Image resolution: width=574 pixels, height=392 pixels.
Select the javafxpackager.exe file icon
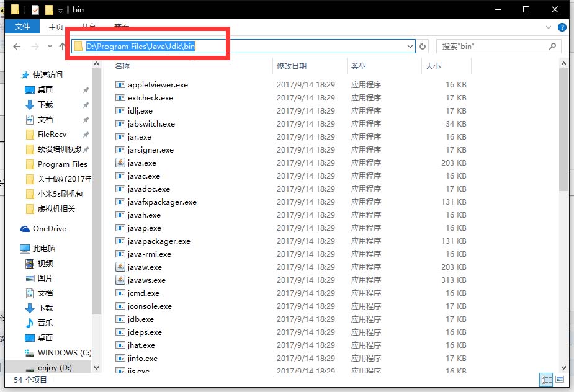(x=120, y=202)
